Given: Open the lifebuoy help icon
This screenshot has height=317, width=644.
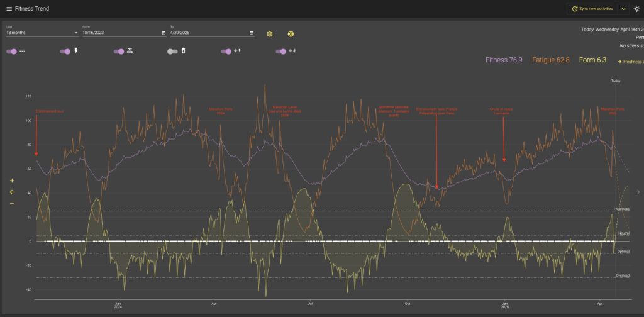Looking at the screenshot, I should pos(291,34).
